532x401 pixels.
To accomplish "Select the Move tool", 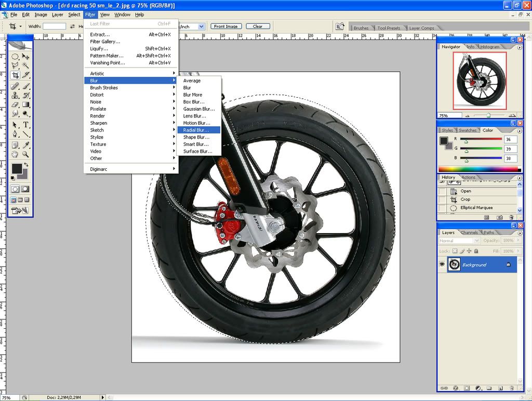I will tap(25, 57).
